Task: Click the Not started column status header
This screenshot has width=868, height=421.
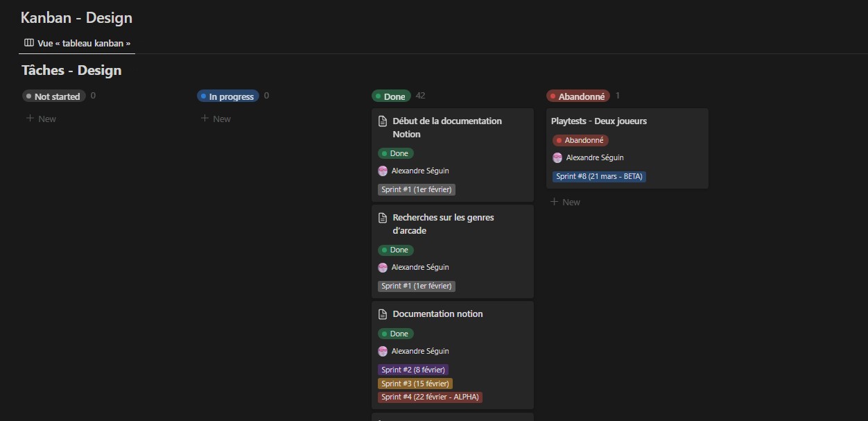Action: click(54, 96)
